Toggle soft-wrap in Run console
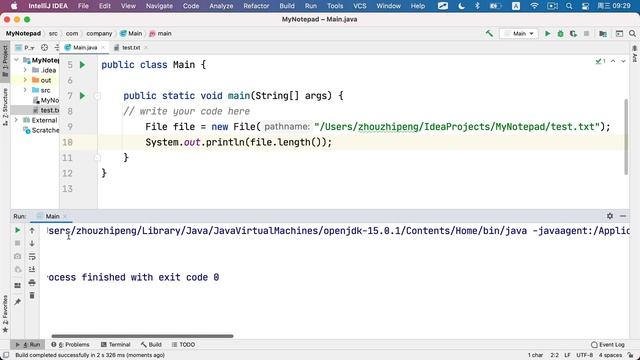The image size is (640, 360). point(32,256)
